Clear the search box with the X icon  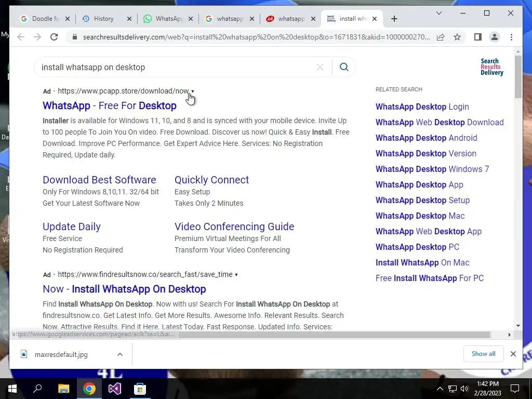click(320, 67)
